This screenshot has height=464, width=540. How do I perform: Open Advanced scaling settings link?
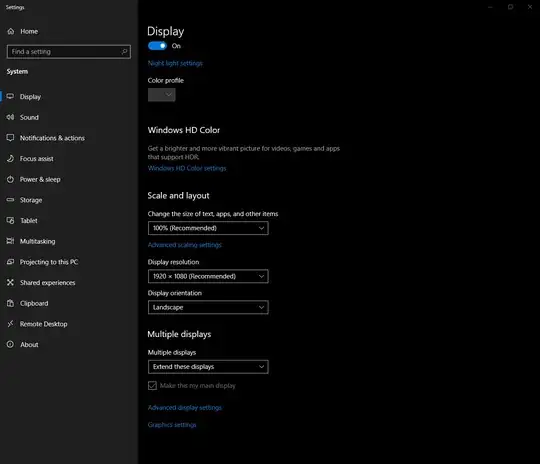pos(185,245)
